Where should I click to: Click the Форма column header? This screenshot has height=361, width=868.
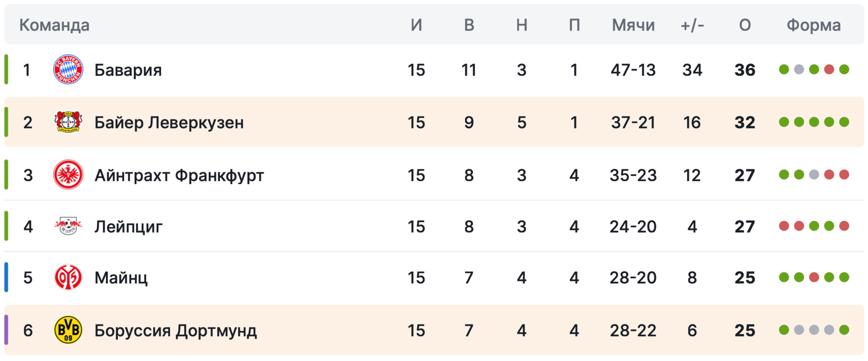click(814, 25)
